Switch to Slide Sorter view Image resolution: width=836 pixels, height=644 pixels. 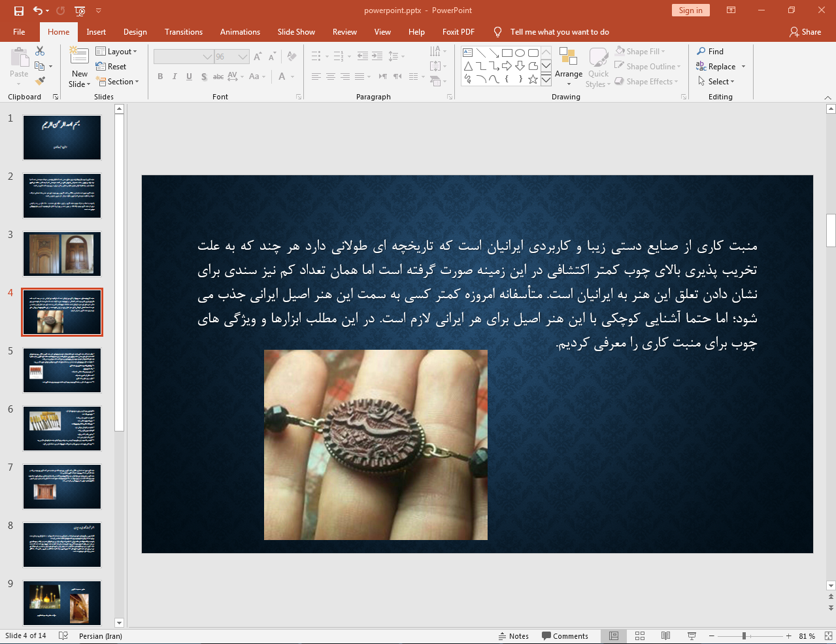point(640,636)
